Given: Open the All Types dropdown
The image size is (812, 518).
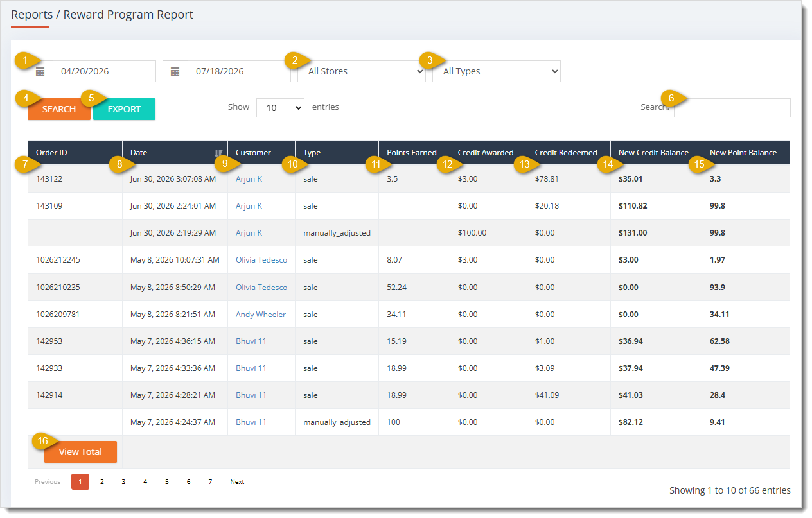Looking at the screenshot, I should pyautogui.click(x=497, y=71).
